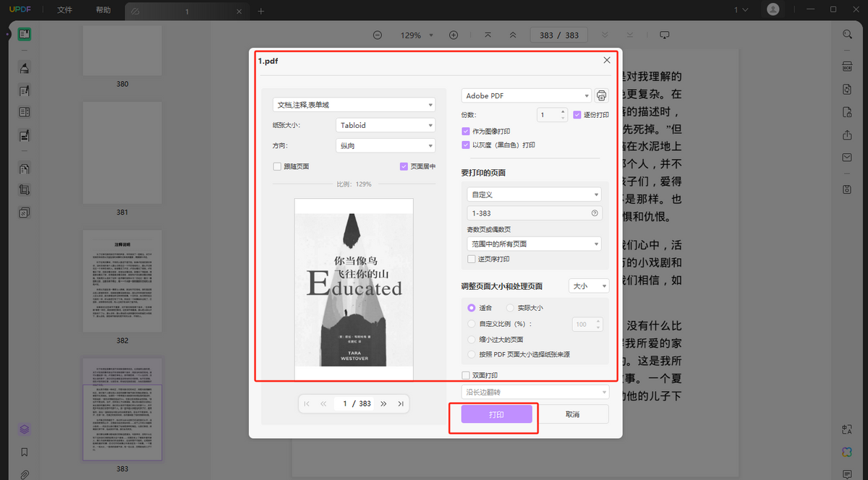Open Reader mode in left sidebar
Image resolution: width=868 pixels, height=480 pixels.
point(25,34)
